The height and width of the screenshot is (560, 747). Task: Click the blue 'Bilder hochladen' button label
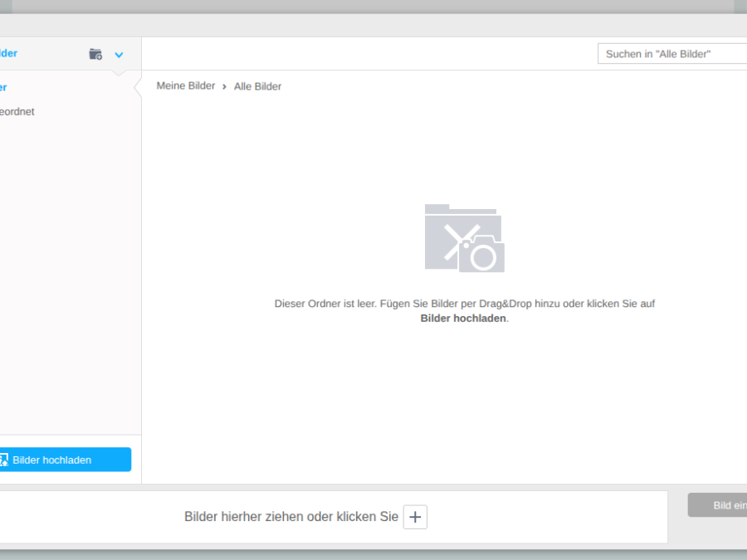pos(51,460)
